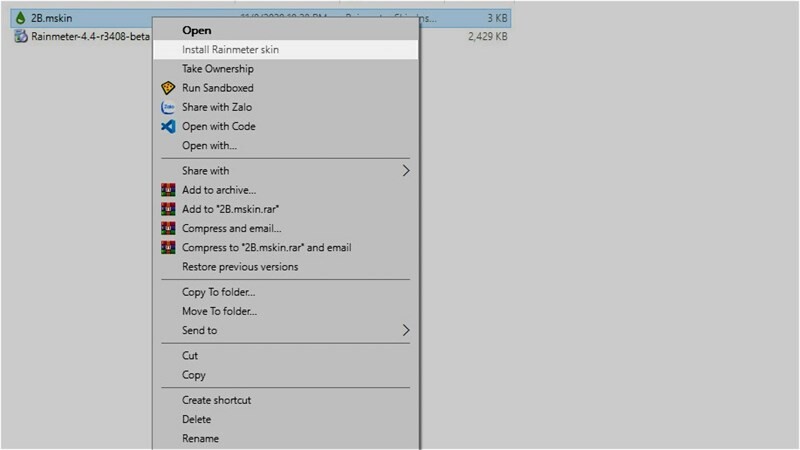Screen dimensions: 800x450
Task: Select Take Ownership option
Action: 217,69
